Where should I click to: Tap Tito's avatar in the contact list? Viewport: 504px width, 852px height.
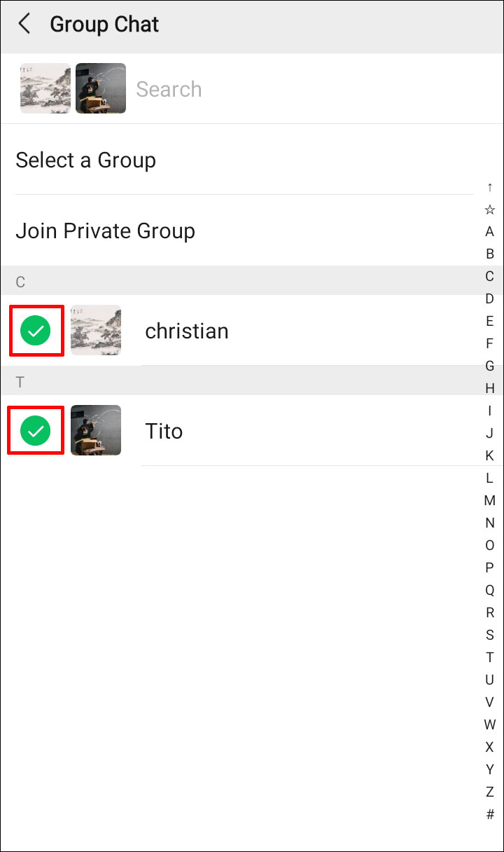[96, 430]
